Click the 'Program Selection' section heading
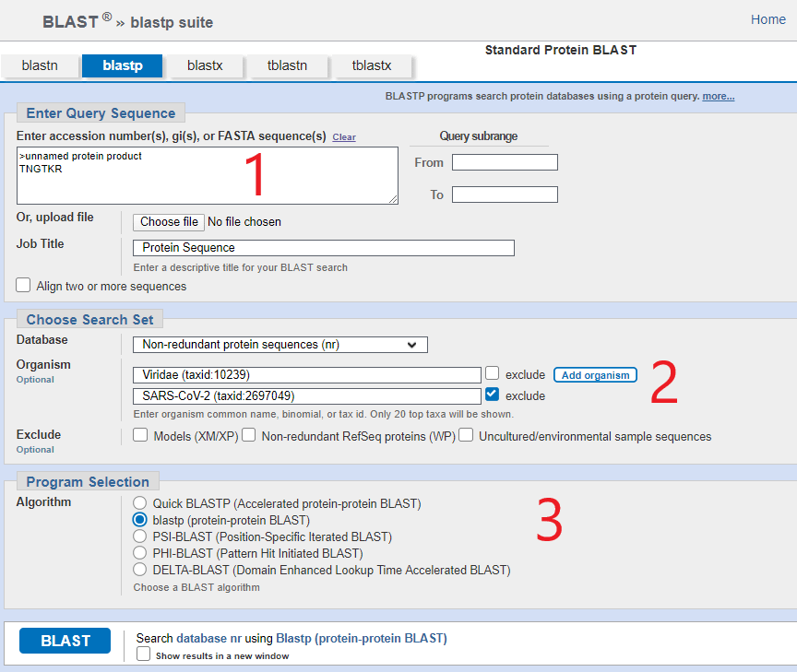Screen dimensions: 797x672 point(88,481)
